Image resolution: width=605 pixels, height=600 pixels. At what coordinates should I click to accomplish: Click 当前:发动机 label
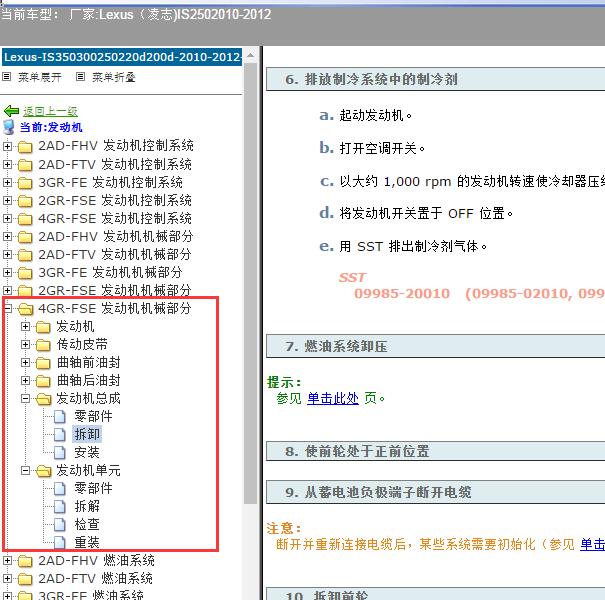point(51,127)
